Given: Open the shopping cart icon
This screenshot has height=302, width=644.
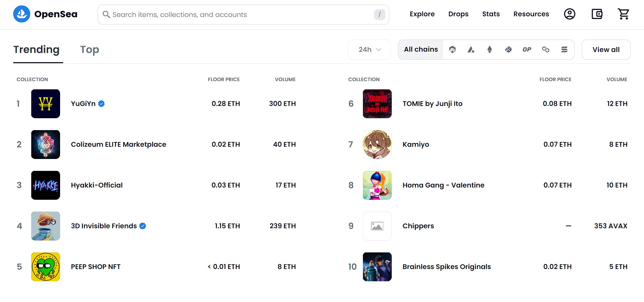Looking at the screenshot, I should pyautogui.click(x=624, y=14).
